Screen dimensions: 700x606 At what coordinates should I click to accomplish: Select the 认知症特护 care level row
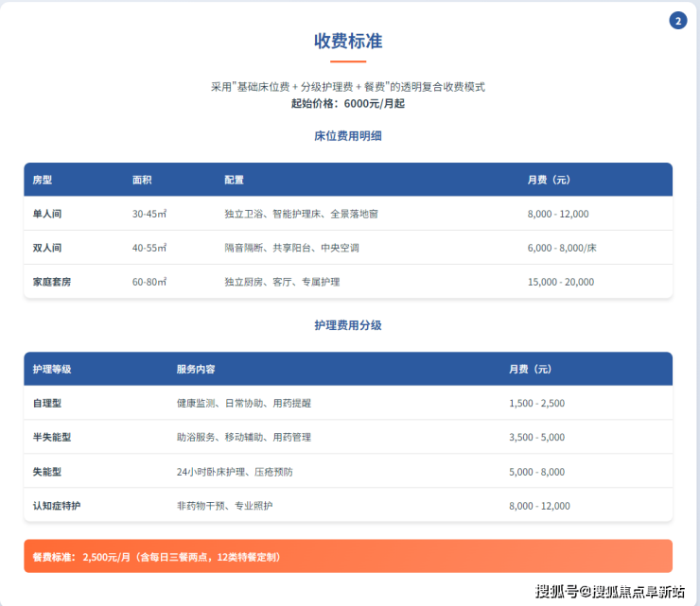point(57,506)
